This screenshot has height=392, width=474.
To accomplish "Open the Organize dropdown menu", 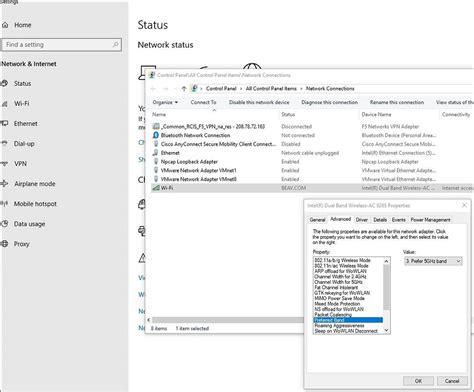I will pos(165,102).
